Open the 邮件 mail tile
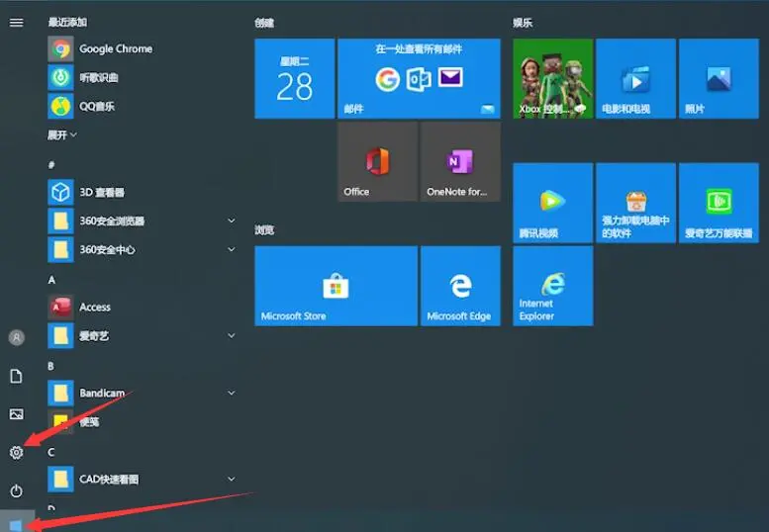Image resolution: width=769 pixels, height=532 pixels. click(419, 78)
